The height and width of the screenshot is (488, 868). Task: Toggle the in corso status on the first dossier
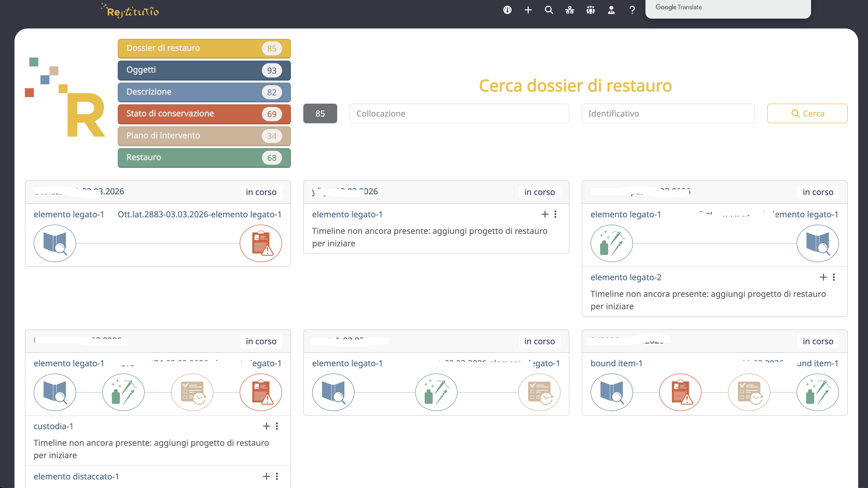[x=261, y=192]
